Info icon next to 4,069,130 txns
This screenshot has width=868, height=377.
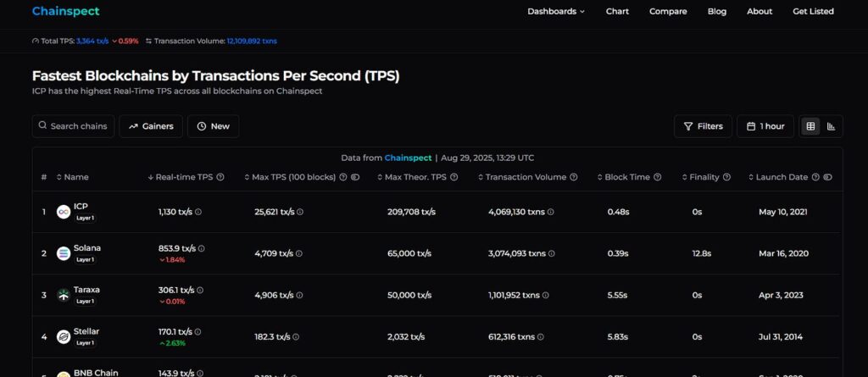coord(551,212)
